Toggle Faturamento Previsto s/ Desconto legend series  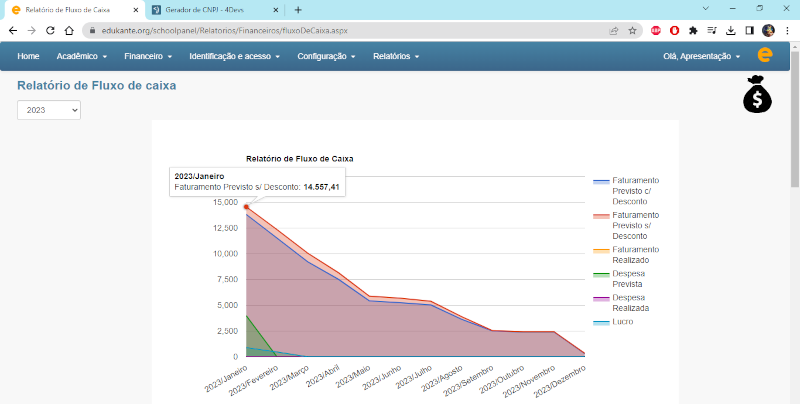pyautogui.click(x=626, y=225)
